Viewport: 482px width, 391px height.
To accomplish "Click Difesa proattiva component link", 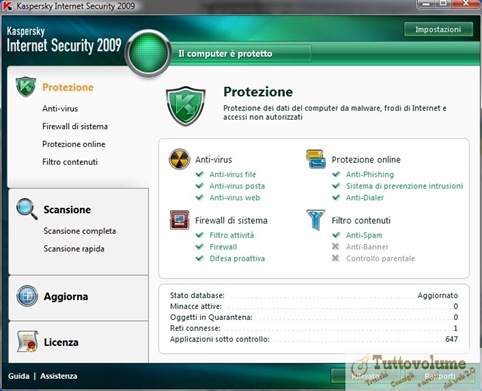I will [x=237, y=259].
